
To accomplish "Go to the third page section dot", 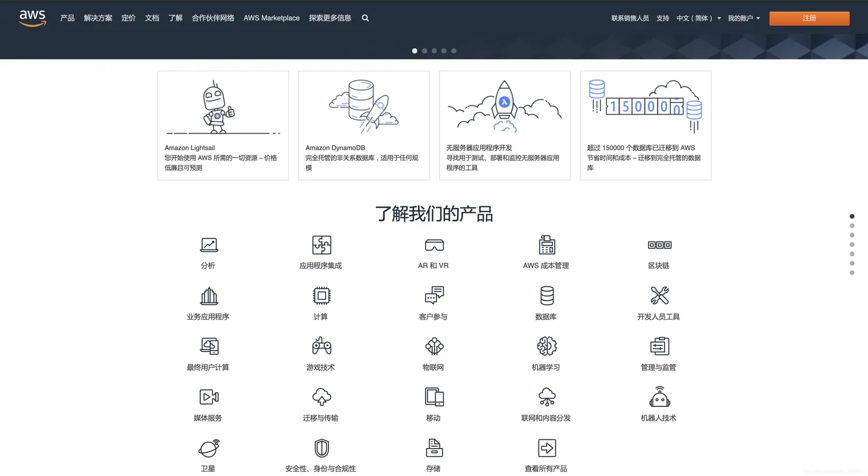I will coord(852,235).
